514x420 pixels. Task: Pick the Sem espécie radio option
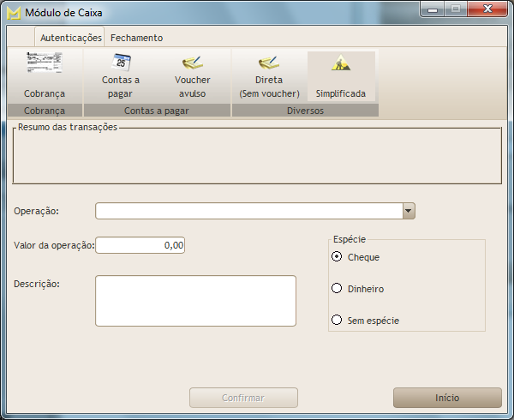(x=337, y=320)
